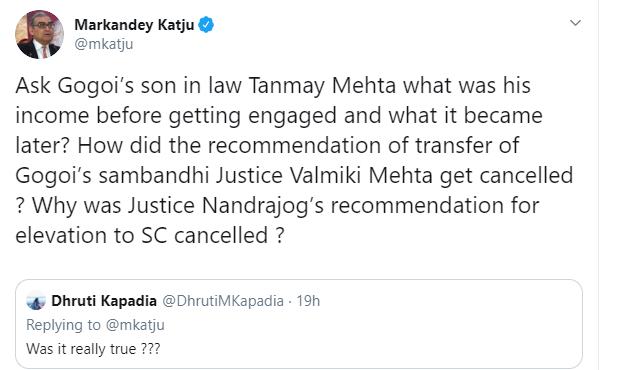Open quoted tweet 'Was it really true ???'
This screenshot has height=370, width=618.
[x=93, y=349]
